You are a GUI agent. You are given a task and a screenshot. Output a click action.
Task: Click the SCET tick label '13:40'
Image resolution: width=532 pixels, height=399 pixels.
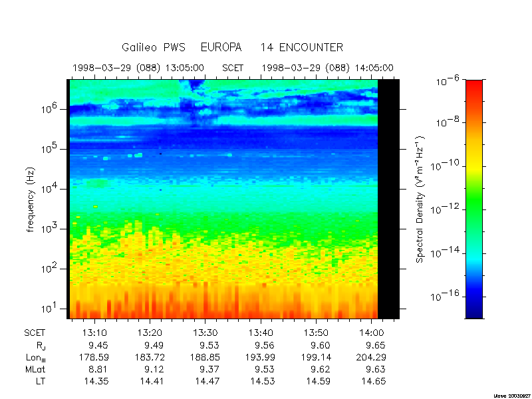click(261, 333)
